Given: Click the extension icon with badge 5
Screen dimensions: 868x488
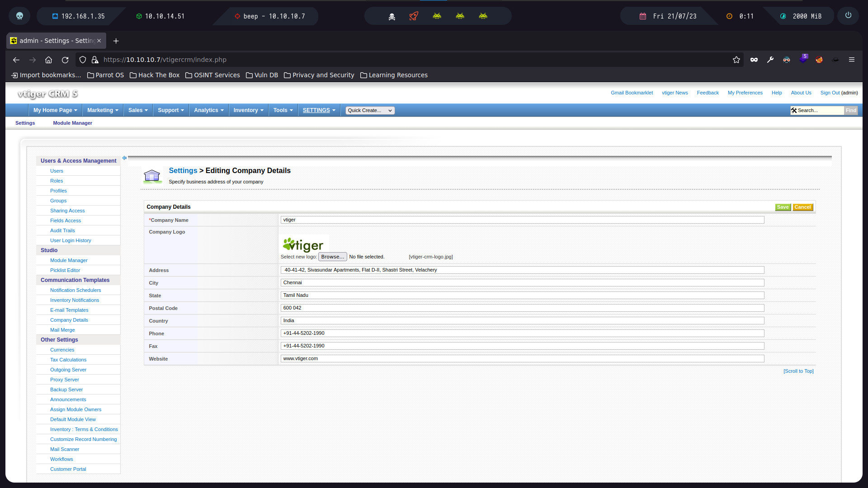Looking at the screenshot, I should (803, 59).
